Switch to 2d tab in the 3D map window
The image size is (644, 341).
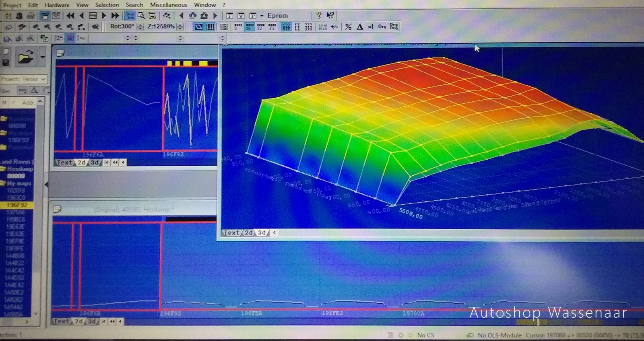click(249, 233)
